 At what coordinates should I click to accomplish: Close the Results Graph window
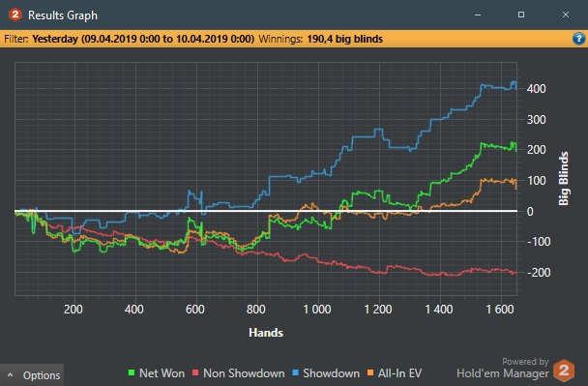[566, 15]
